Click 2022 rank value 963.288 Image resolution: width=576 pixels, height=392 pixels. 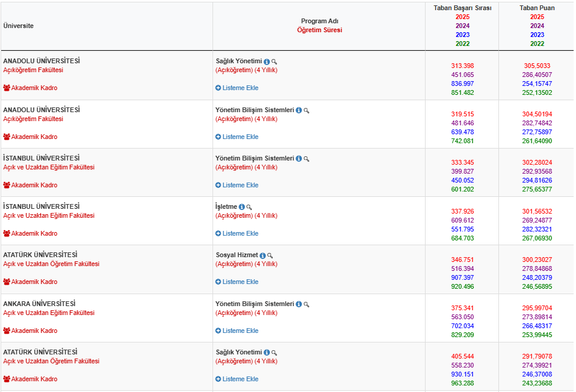[463, 384]
